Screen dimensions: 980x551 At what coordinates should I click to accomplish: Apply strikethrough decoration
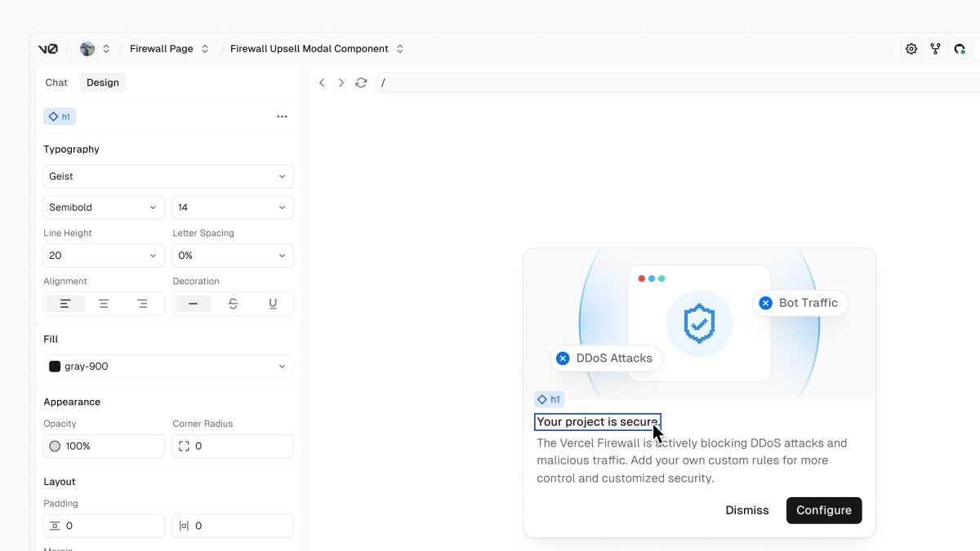(x=233, y=304)
